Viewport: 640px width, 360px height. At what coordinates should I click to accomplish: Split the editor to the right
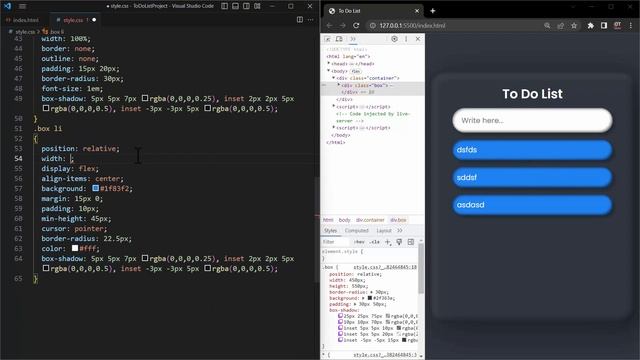click(x=300, y=20)
